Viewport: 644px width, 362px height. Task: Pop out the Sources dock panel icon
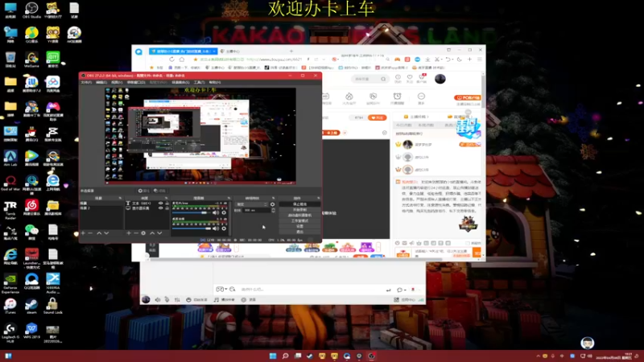click(x=167, y=198)
